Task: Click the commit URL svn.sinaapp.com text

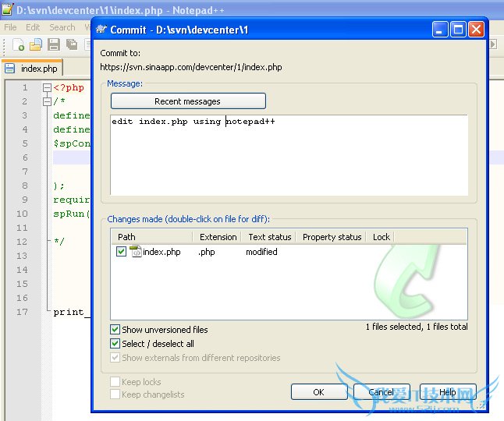Action: (x=191, y=67)
